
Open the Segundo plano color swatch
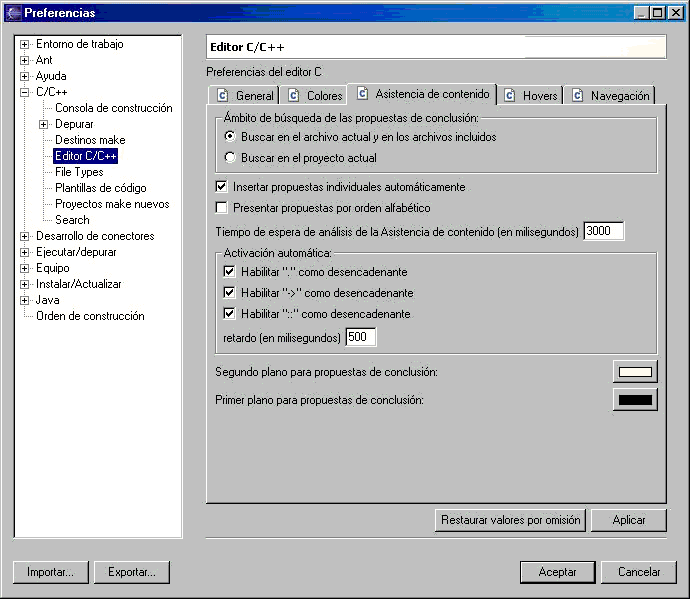635,373
